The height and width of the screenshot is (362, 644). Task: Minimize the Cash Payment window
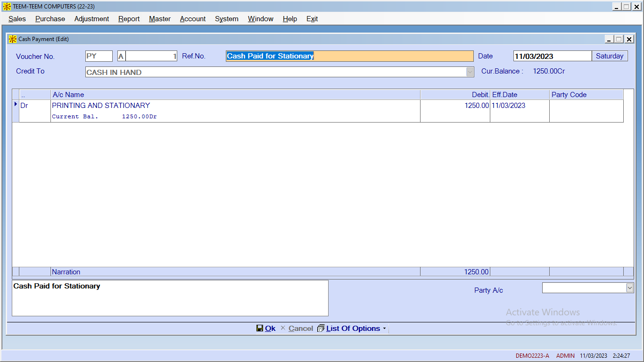click(609, 39)
